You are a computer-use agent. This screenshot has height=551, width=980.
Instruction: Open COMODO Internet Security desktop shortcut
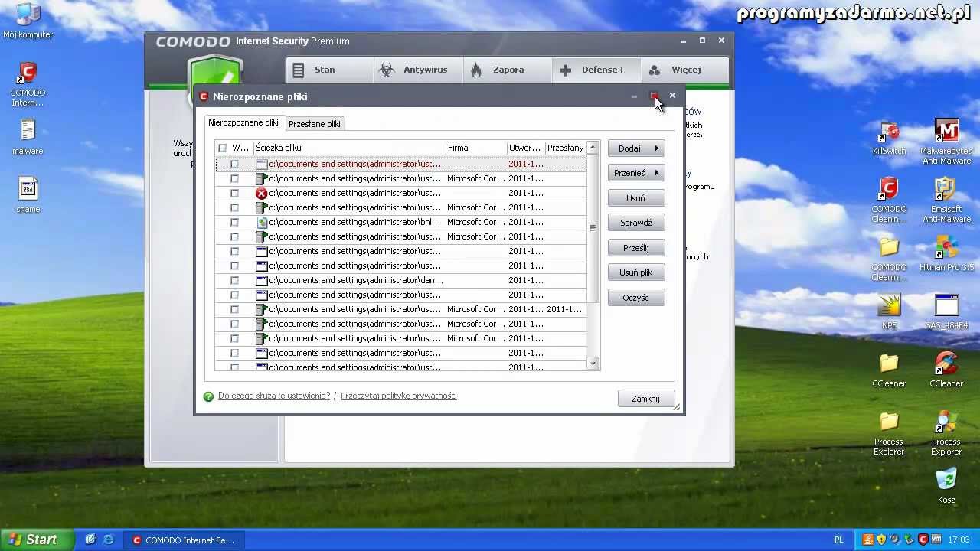click(28, 85)
